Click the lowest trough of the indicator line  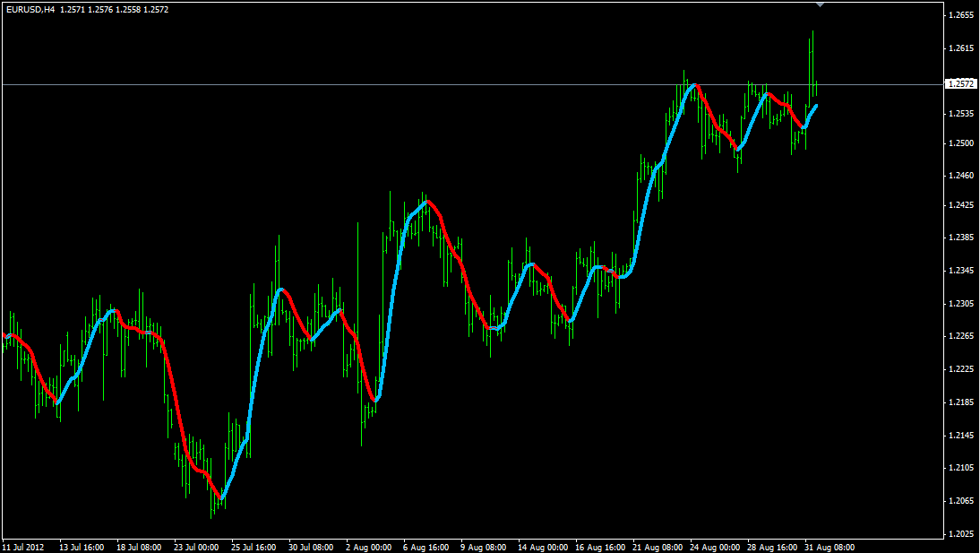click(221, 498)
